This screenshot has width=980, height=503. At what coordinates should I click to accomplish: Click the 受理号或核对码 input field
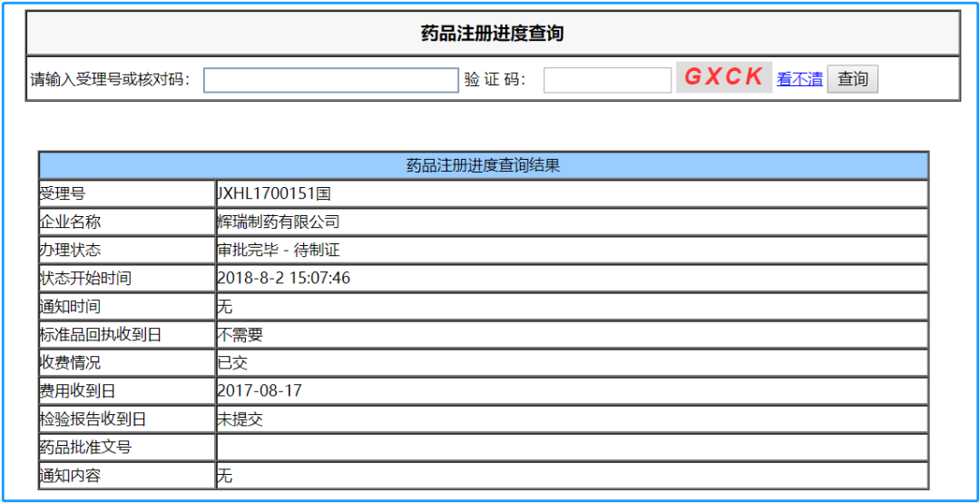point(330,80)
